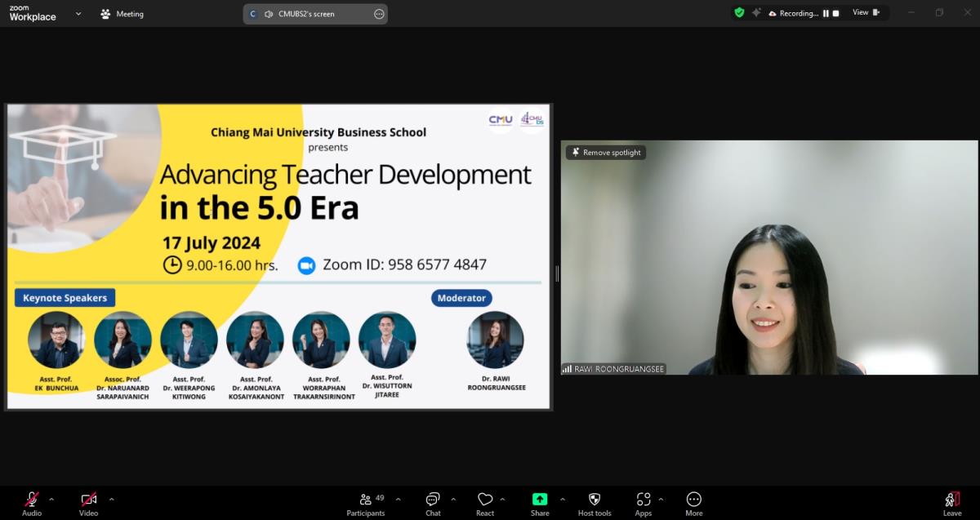Open the More options menu
The height and width of the screenshot is (520, 980).
(x=694, y=504)
